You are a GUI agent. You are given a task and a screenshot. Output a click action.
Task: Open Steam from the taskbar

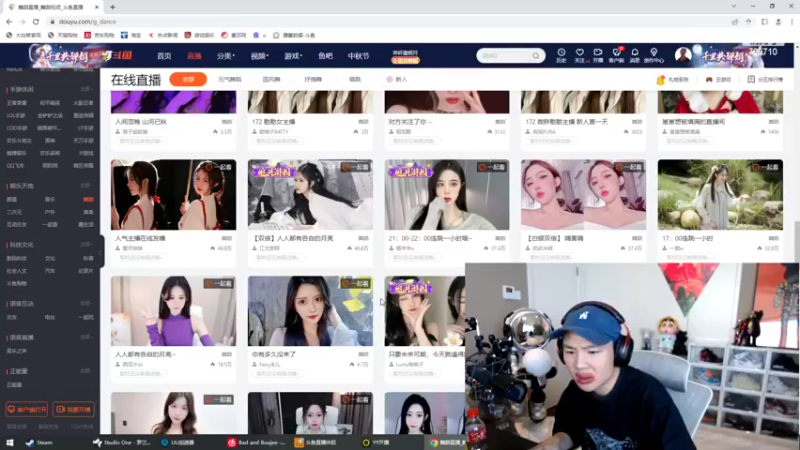[39, 442]
